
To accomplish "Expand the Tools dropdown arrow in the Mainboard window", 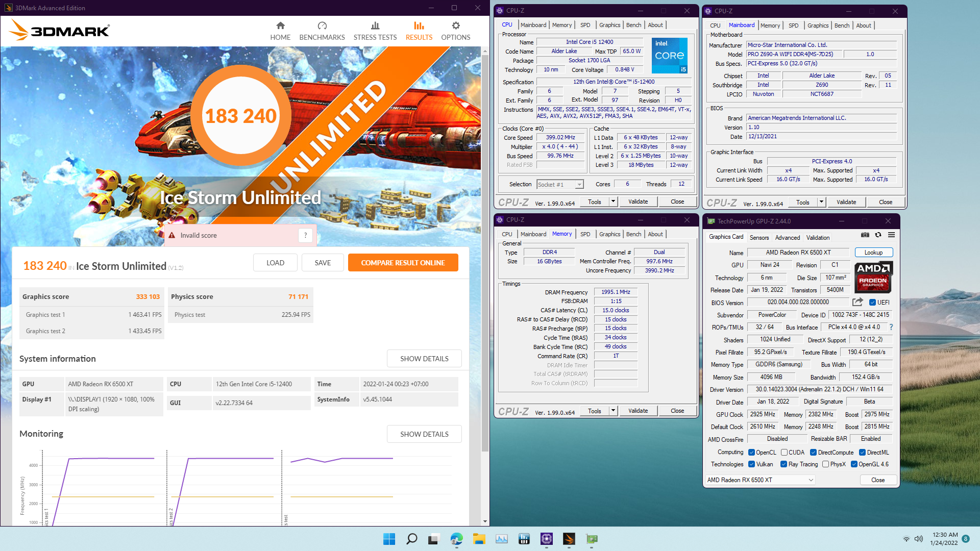I will [x=821, y=202].
